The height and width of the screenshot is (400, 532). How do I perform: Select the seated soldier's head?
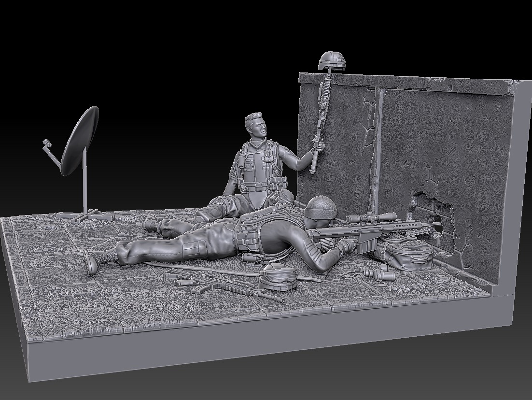(x=257, y=126)
